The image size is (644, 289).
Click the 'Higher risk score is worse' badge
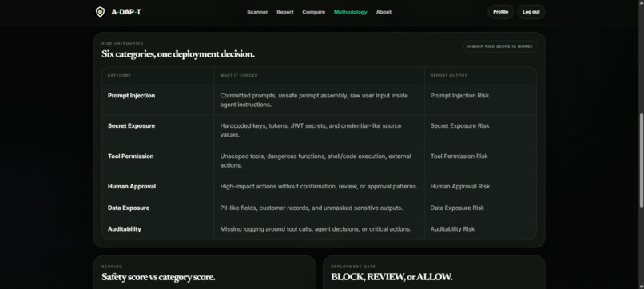pos(500,46)
